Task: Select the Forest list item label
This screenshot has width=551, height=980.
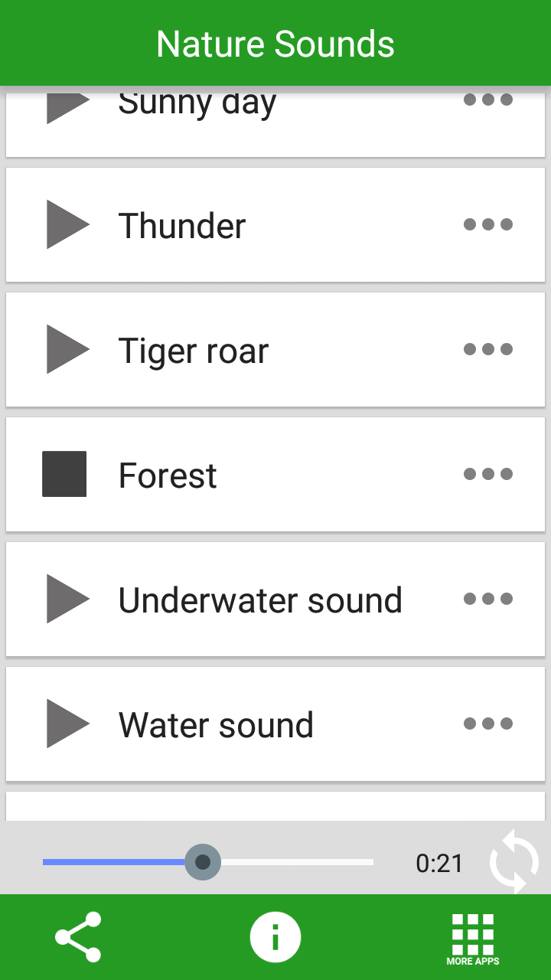Action: click(168, 475)
